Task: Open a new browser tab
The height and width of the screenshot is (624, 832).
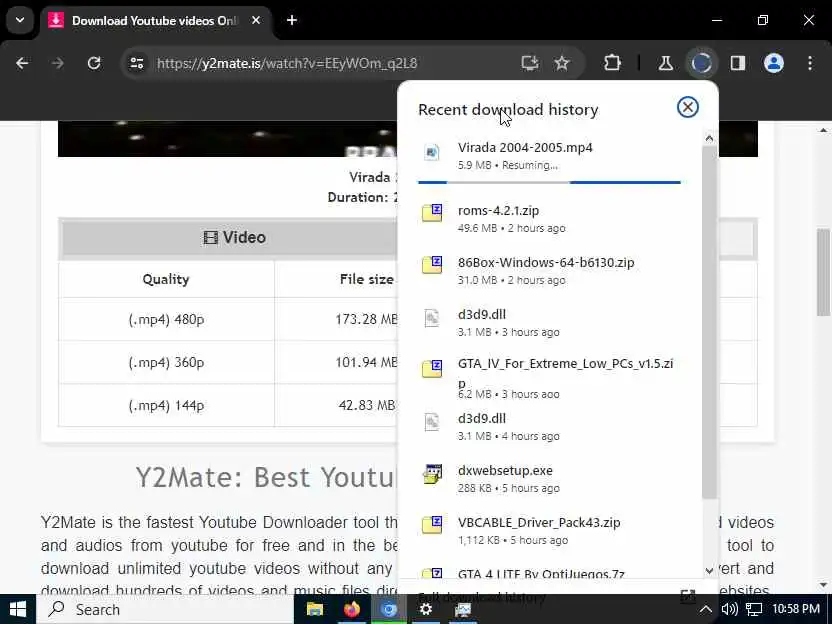Action: pyautogui.click(x=292, y=21)
